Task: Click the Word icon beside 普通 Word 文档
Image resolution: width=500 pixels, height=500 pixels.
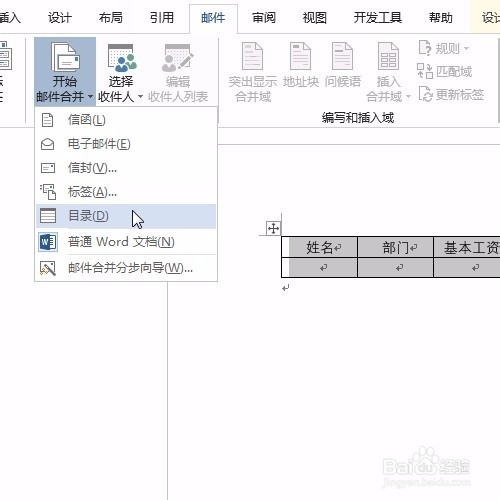Action: (48, 242)
